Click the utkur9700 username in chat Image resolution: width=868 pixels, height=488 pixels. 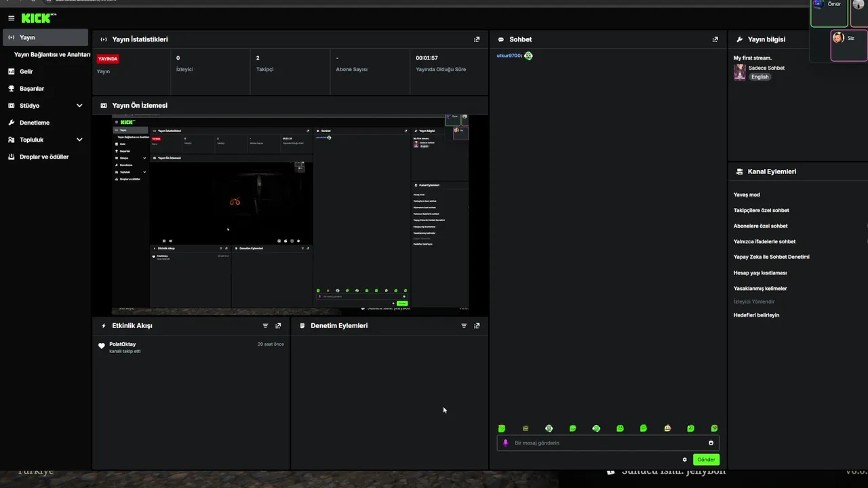(x=508, y=56)
